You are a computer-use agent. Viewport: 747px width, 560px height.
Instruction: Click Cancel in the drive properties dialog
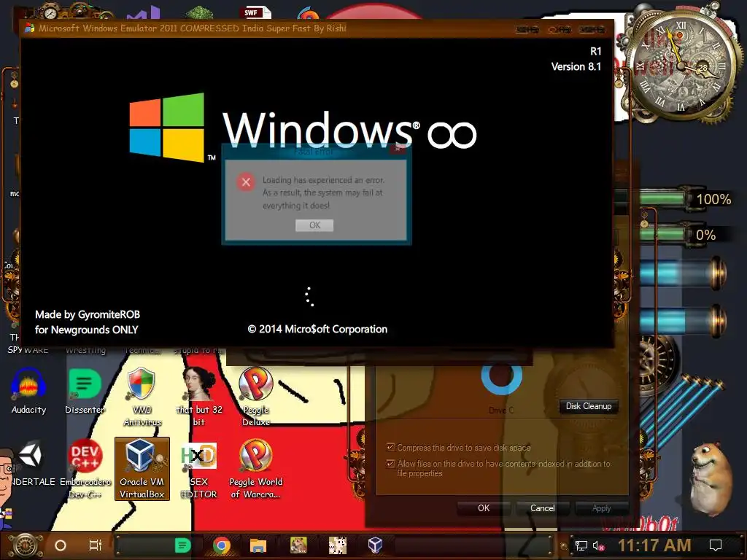[542, 508]
